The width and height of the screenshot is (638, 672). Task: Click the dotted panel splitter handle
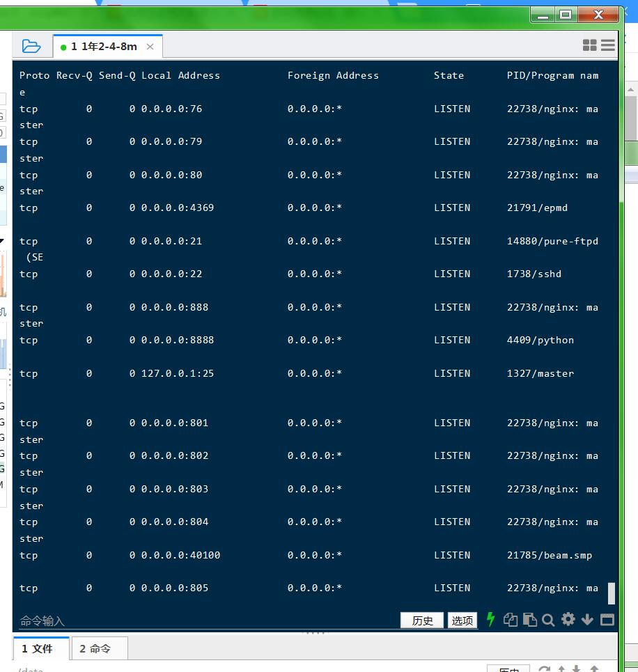314,633
